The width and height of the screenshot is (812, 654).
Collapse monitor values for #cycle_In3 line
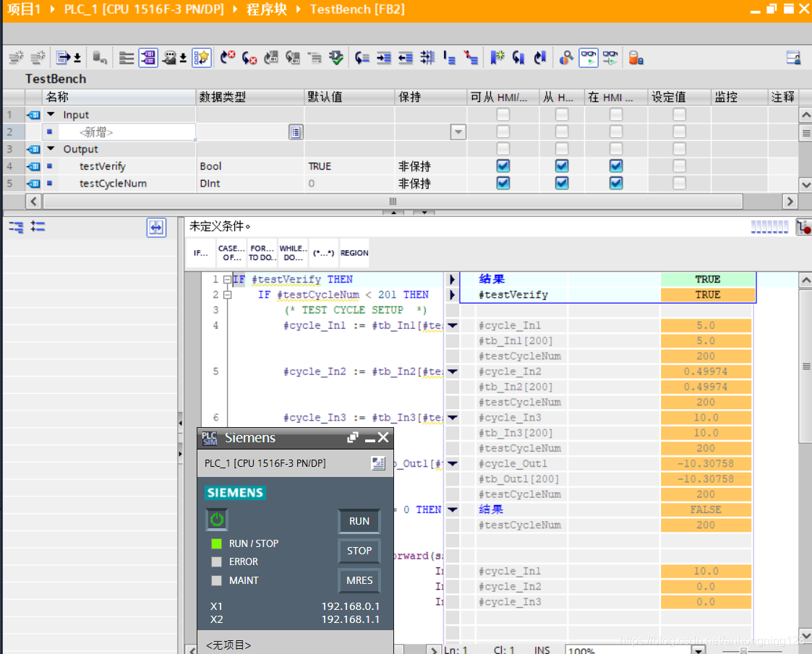(x=453, y=418)
